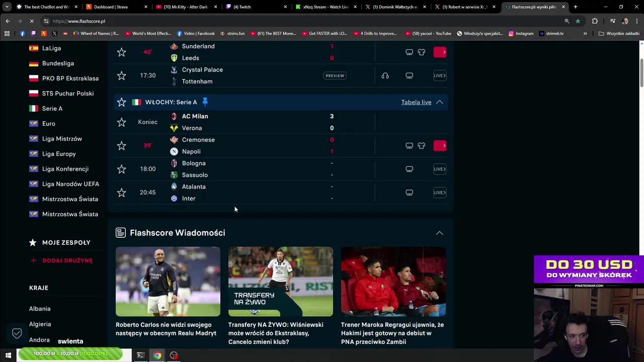Open the strimek.tv bookmark
The height and width of the screenshot is (362, 644).
coord(551,34)
